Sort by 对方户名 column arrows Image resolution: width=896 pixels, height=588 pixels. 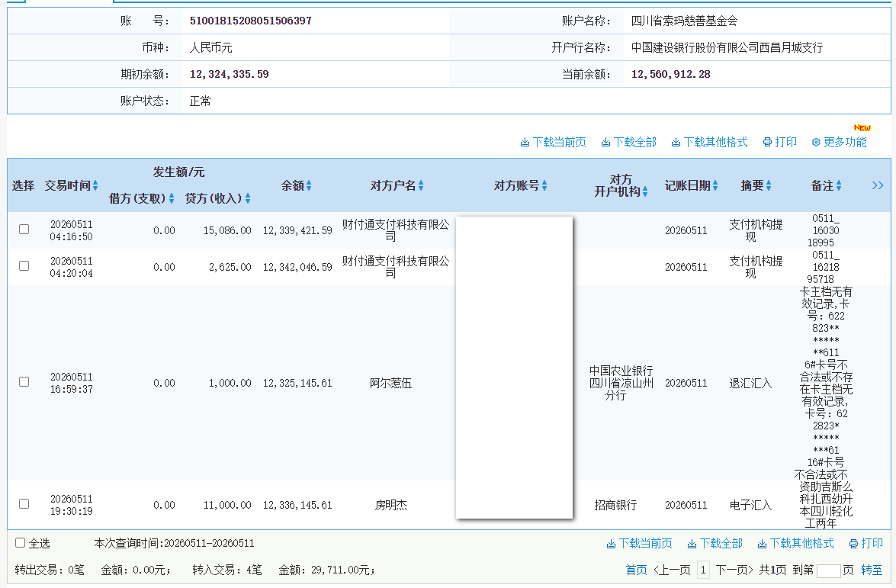421,186
